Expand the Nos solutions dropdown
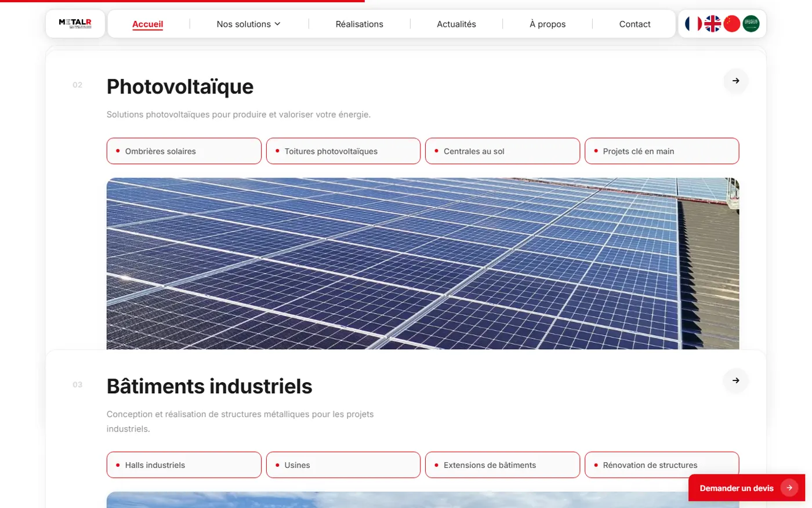Image resolution: width=812 pixels, height=508 pixels. (248, 24)
